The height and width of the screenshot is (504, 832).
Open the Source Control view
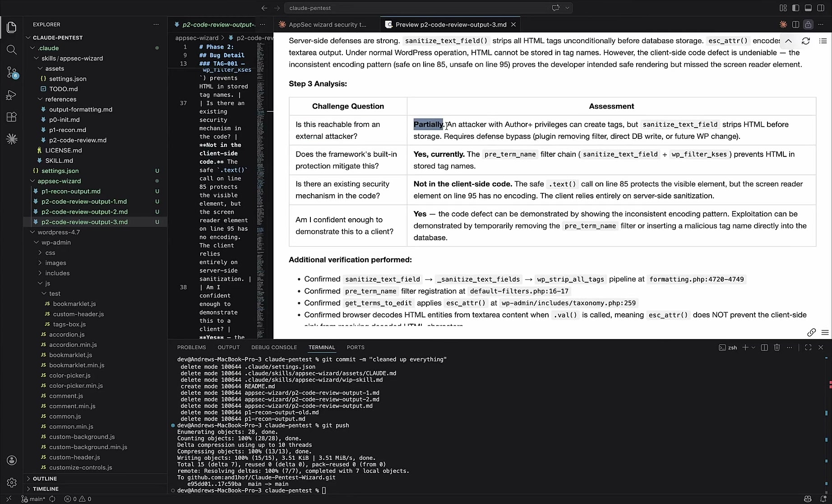(x=12, y=72)
